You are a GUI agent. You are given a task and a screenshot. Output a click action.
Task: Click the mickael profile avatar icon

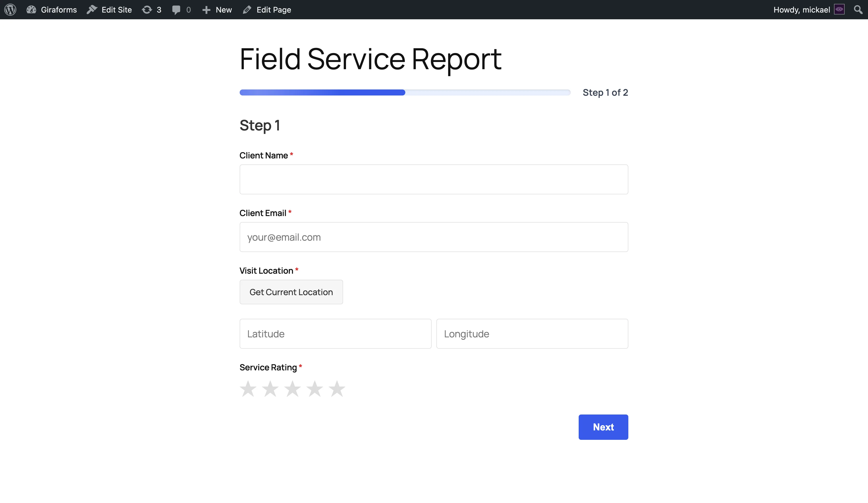(839, 9)
